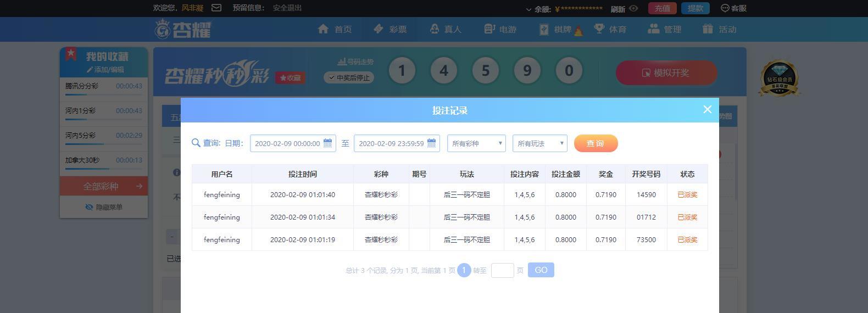
Task: Toggle balance visibility eye icon
Action: (x=633, y=8)
